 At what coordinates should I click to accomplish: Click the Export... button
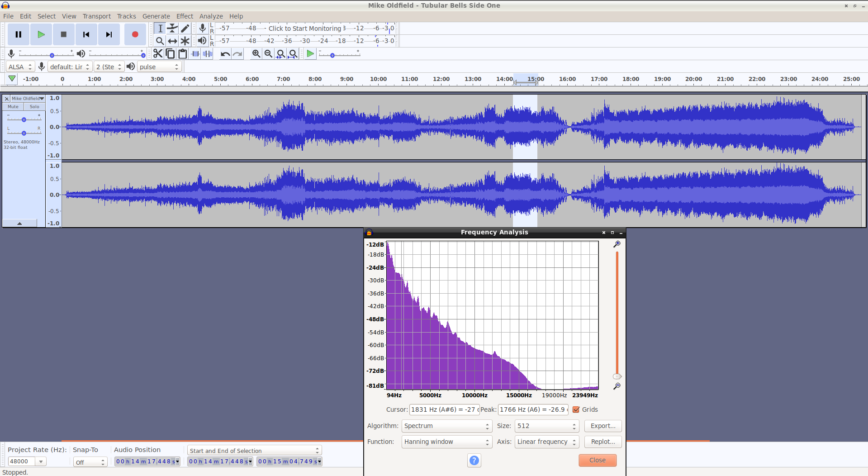(603, 426)
